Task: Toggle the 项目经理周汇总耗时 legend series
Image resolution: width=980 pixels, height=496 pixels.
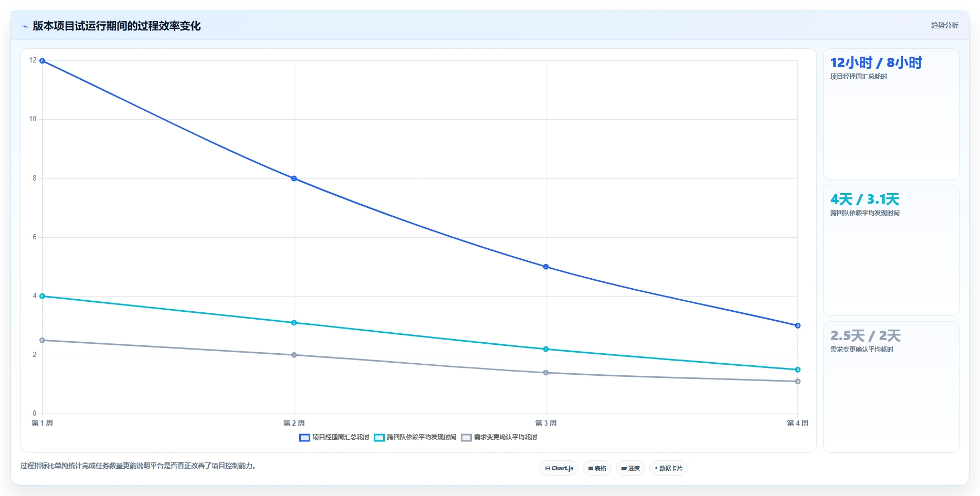Action: 334,437
